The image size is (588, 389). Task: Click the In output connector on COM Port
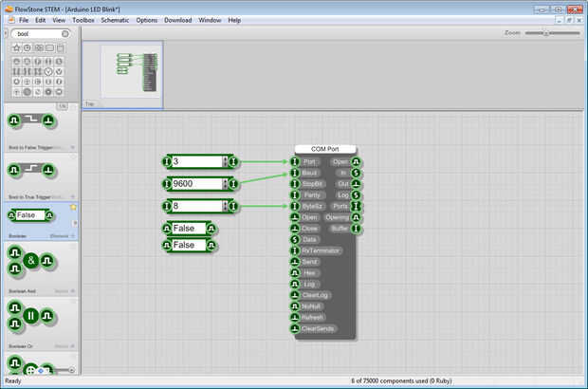pos(356,173)
